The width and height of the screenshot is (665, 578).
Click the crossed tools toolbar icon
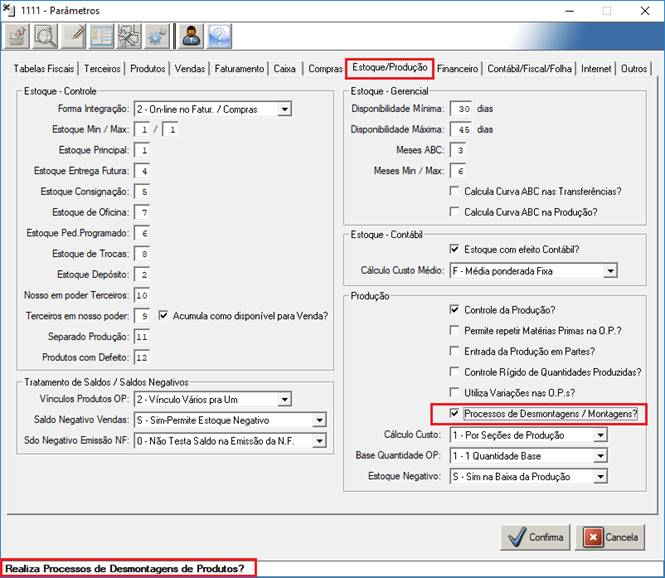129,36
